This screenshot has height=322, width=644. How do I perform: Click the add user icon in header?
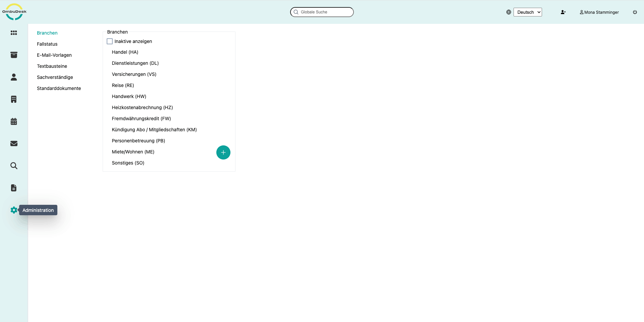(563, 12)
